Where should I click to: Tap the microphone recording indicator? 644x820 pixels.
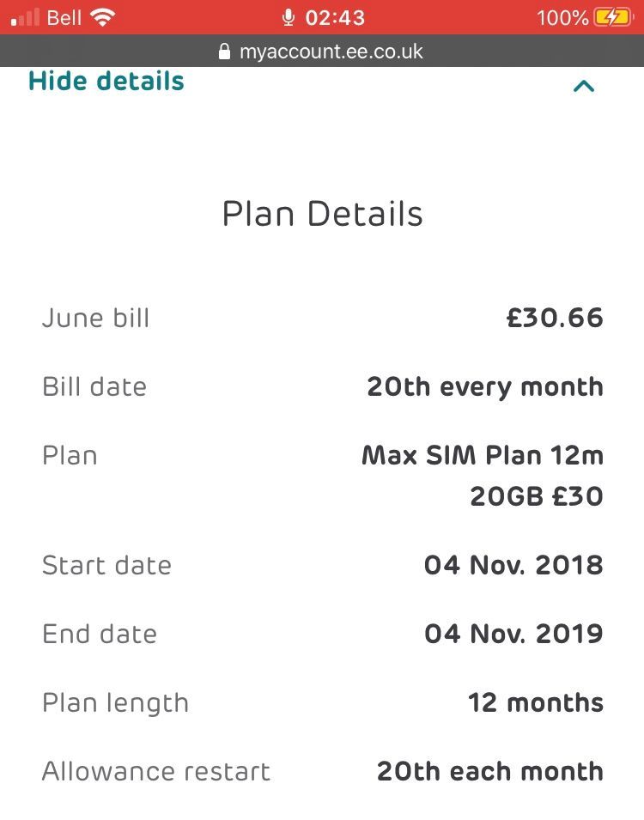pos(288,17)
